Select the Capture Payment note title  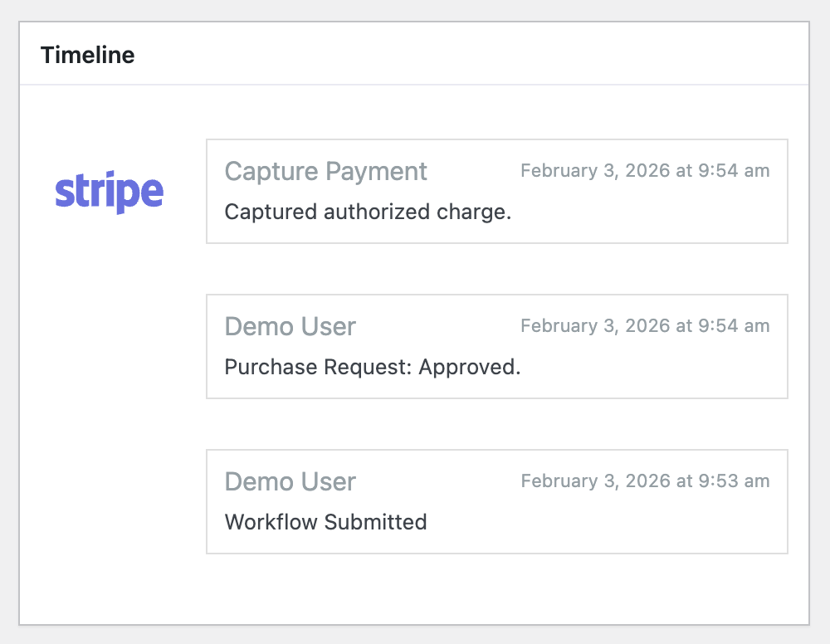(x=325, y=172)
